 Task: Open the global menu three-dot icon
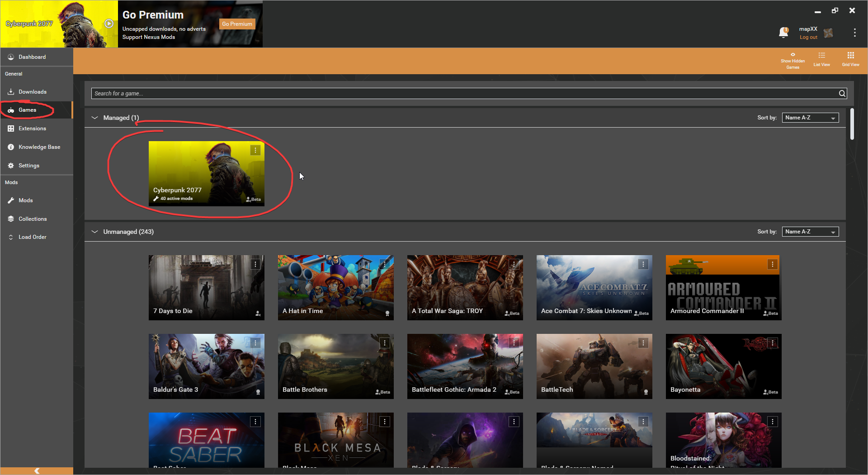[854, 33]
